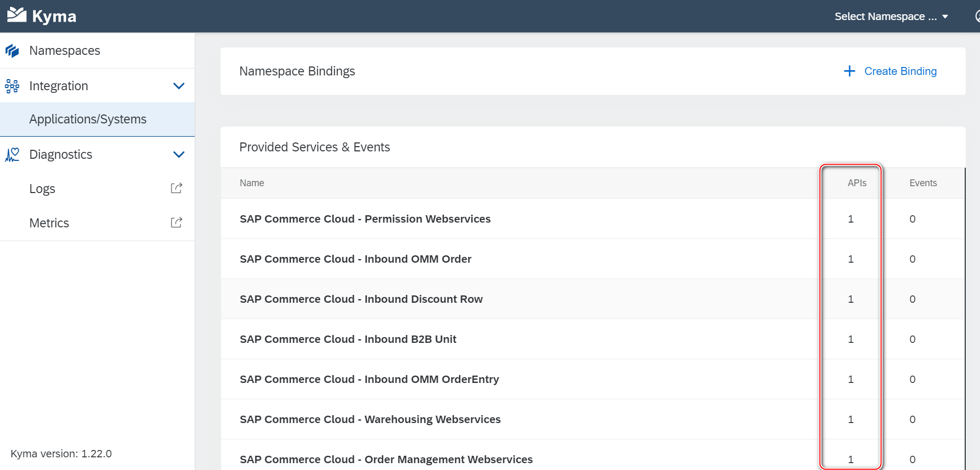Viewport: 980px width, 470px height.
Task: Collapse the Integration section chevron
Action: 179,86
